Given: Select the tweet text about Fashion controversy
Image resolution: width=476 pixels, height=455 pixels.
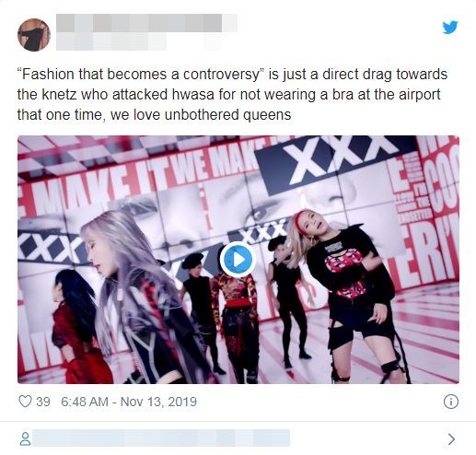Looking at the screenshot, I should click(x=232, y=95).
